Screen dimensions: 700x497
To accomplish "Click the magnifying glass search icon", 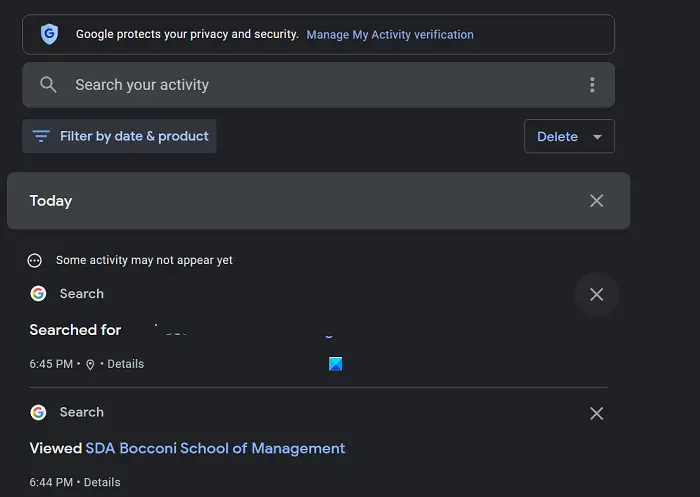I will click(x=48, y=84).
